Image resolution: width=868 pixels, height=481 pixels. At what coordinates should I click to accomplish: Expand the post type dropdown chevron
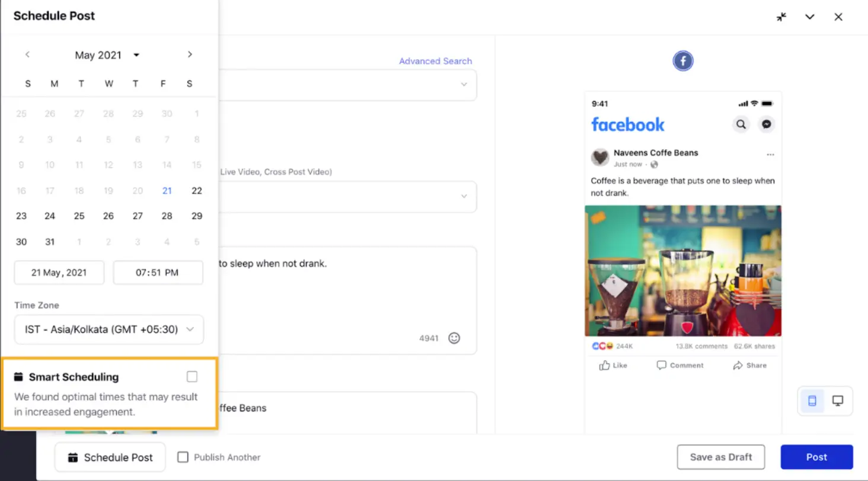tap(464, 197)
